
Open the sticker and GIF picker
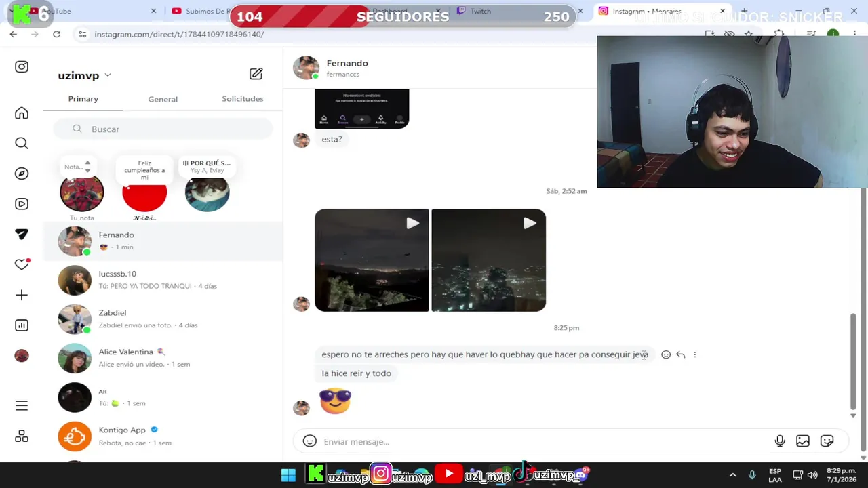(x=827, y=441)
